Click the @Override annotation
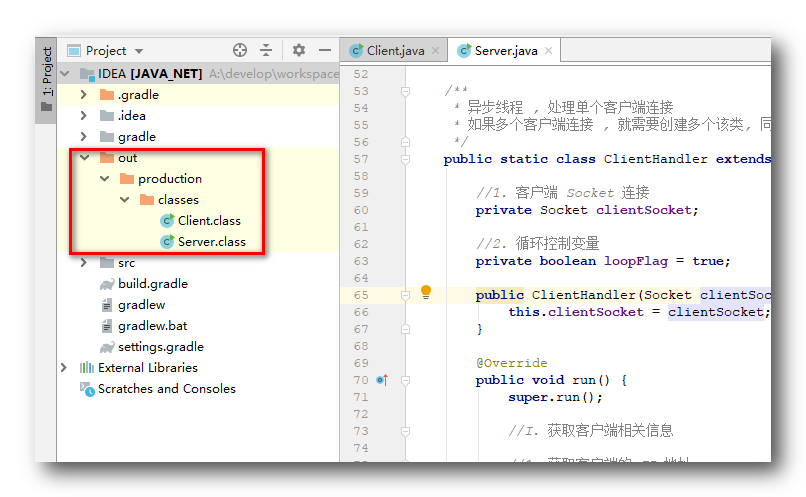 [511, 363]
